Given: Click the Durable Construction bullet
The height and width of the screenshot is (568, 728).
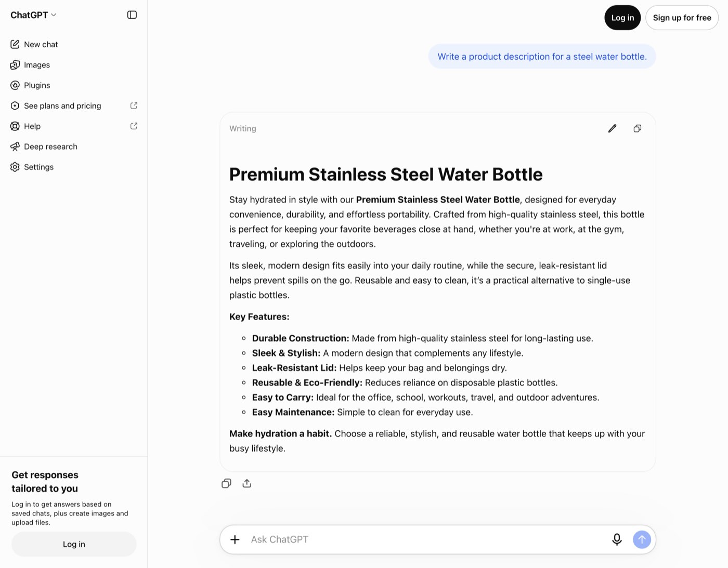Looking at the screenshot, I should tap(422, 338).
